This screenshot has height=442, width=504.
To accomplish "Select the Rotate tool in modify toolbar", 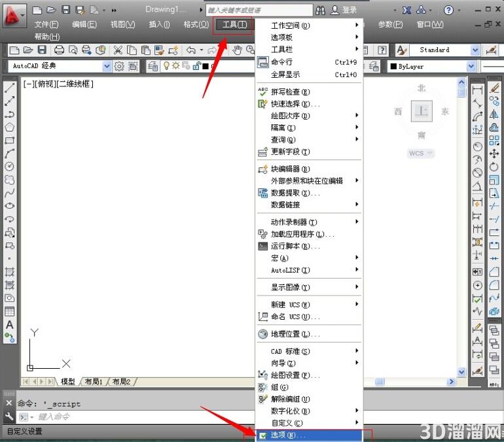I will pos(494,167).
